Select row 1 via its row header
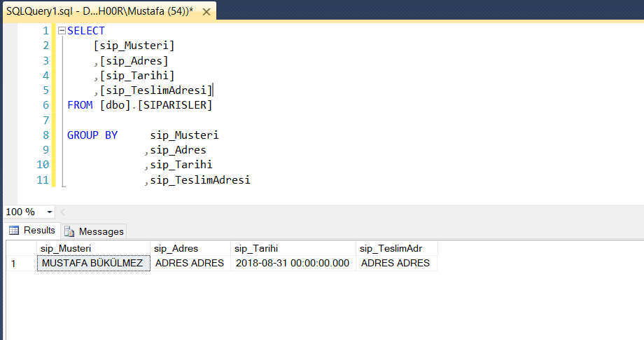 [x=20, y=264]
